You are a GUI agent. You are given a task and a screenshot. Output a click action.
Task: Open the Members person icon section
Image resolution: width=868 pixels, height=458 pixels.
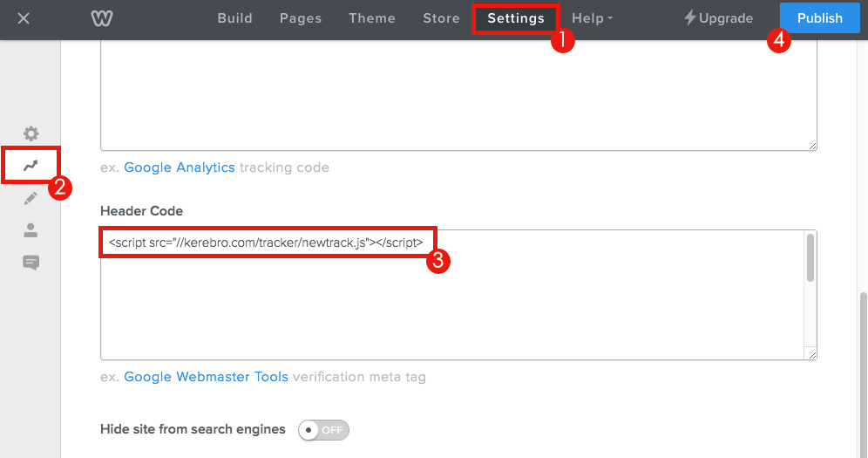click(31, 230)
